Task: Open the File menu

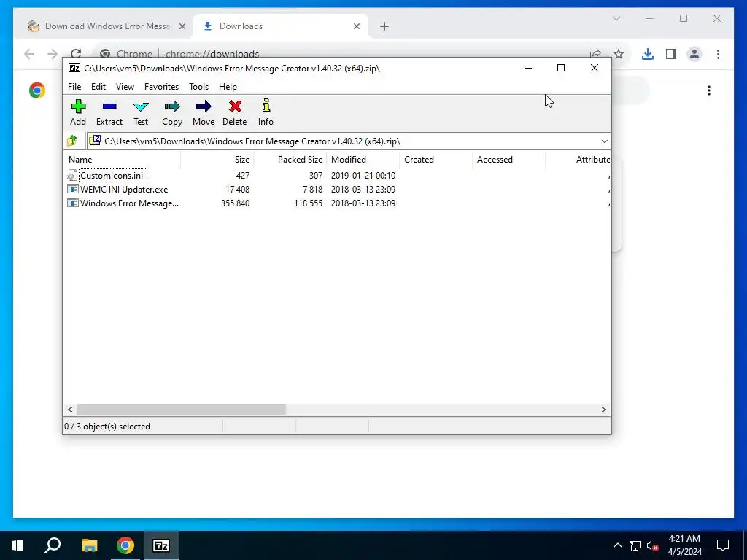Action: pyautogui.click(x=74, y=87)
